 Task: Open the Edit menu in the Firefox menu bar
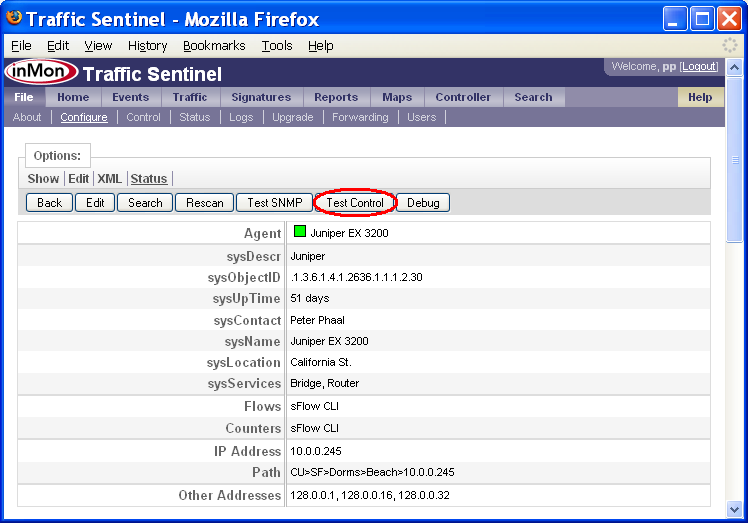(x=58, y=46)
